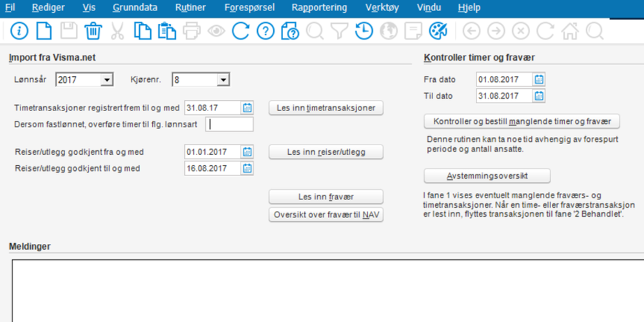Click the Search magnifier icon next to filter

[x=315, y=31]
